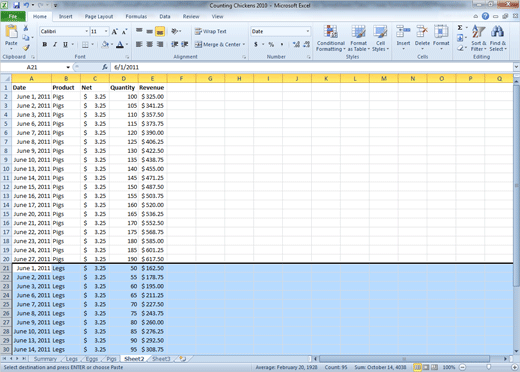Apply Comma Style format
The height and width of the screenshot is (372, 520).
(282, 44)
